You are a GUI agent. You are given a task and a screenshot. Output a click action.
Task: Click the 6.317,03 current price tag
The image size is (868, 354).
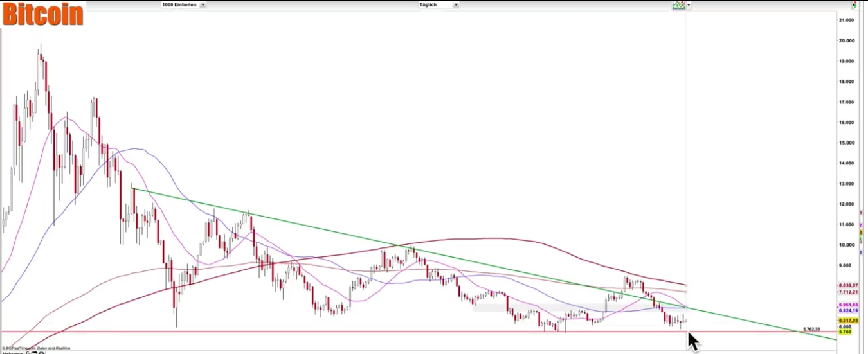click(848, 320)
